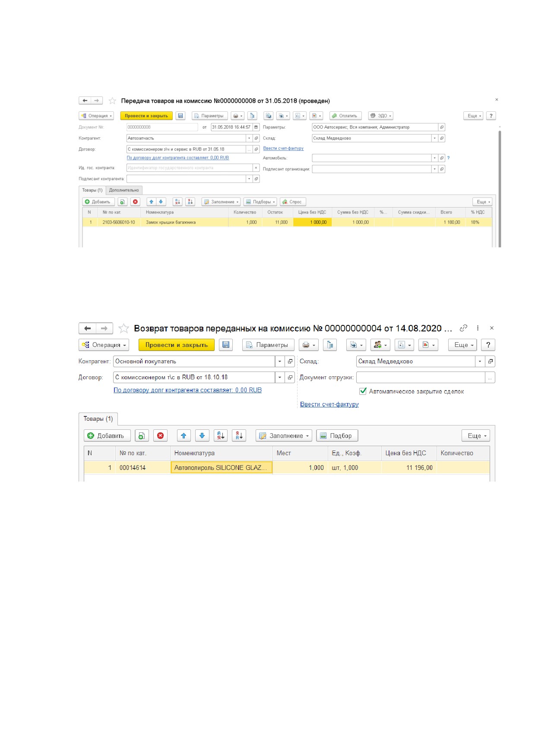
Task: Move row up arrow in lower Товары table
Action: click(184, 435)
